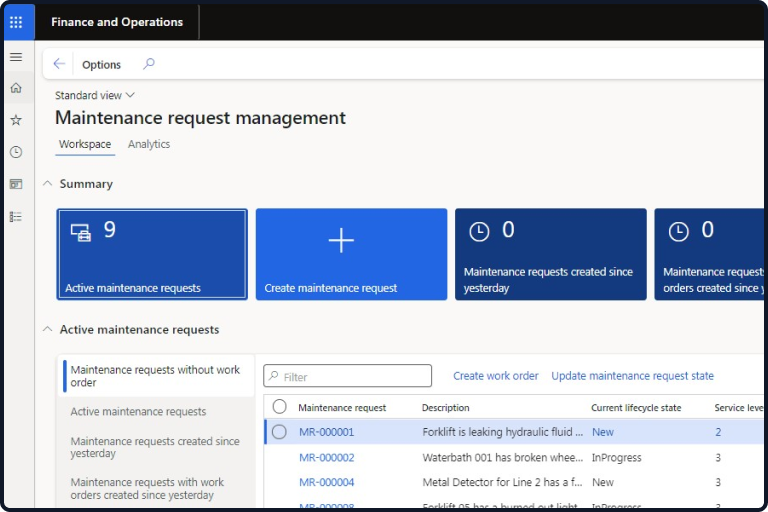
Task: Click the Filter input field
Action: tap(347, 376)
